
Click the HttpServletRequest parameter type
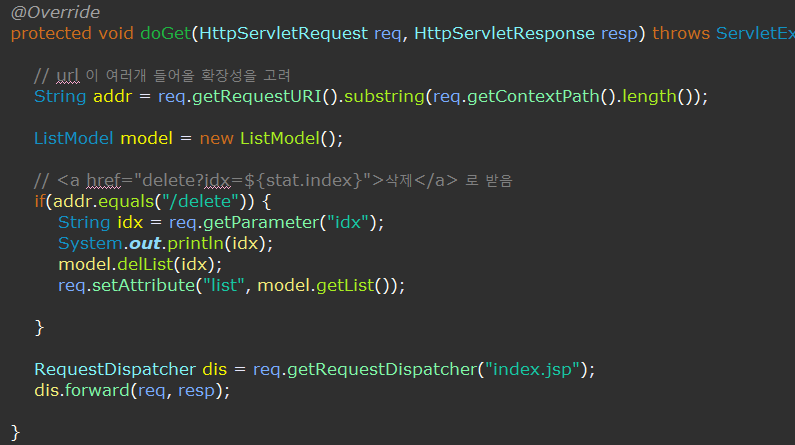[283, 33]
